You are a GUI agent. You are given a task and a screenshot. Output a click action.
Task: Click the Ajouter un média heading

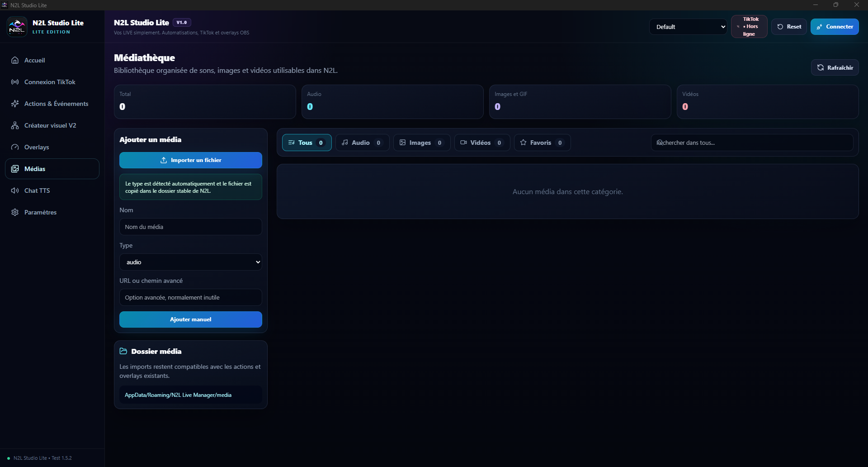coord(151,140)
